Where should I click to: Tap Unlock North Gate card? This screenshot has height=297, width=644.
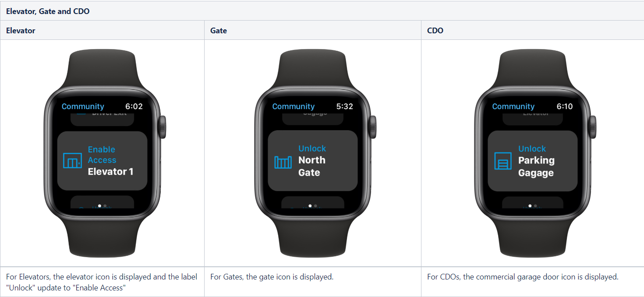coord(313,161)
